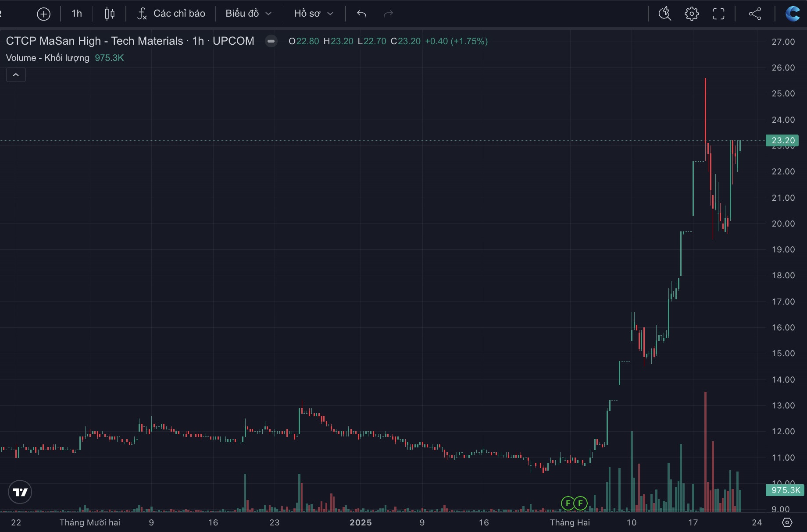Toggle symbol status pill next to UPCOM
807x532 pixels.
click(271, 41)
